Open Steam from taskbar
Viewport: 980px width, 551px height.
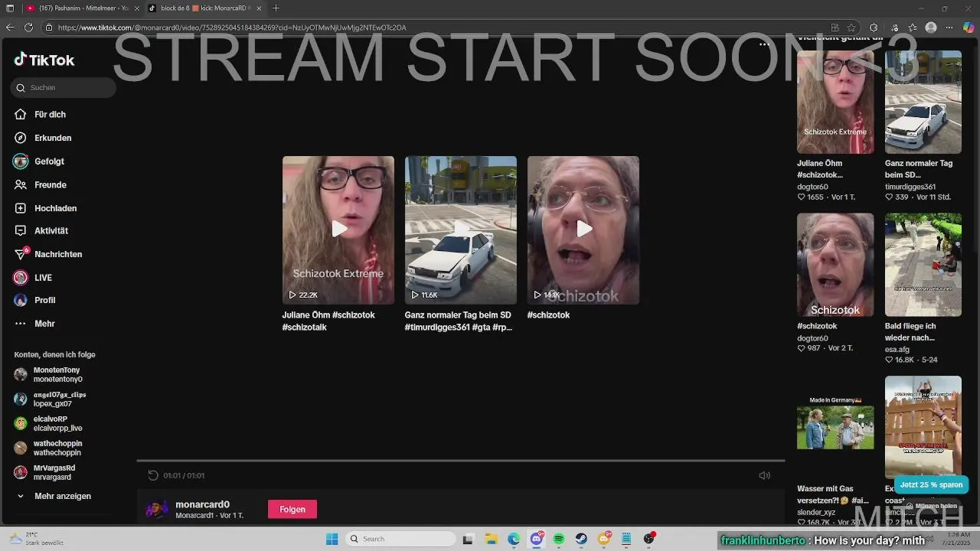(x=582, y=539)
